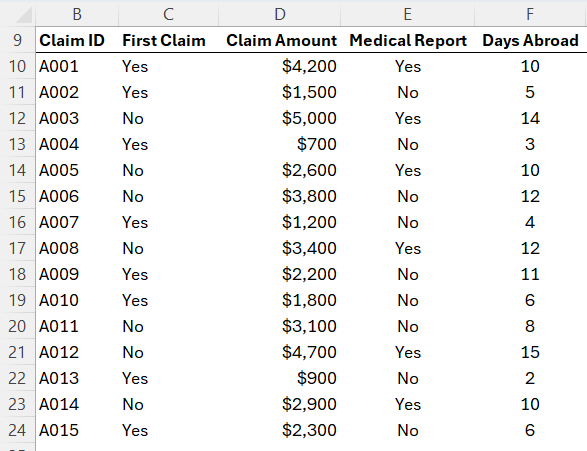Click the Medical Report header cell
This screenshot has height=451, width=587.
pos(408,40)
